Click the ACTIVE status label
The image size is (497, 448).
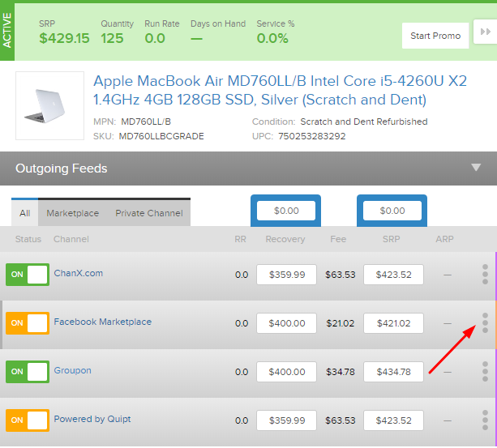[x=7, y=31]
